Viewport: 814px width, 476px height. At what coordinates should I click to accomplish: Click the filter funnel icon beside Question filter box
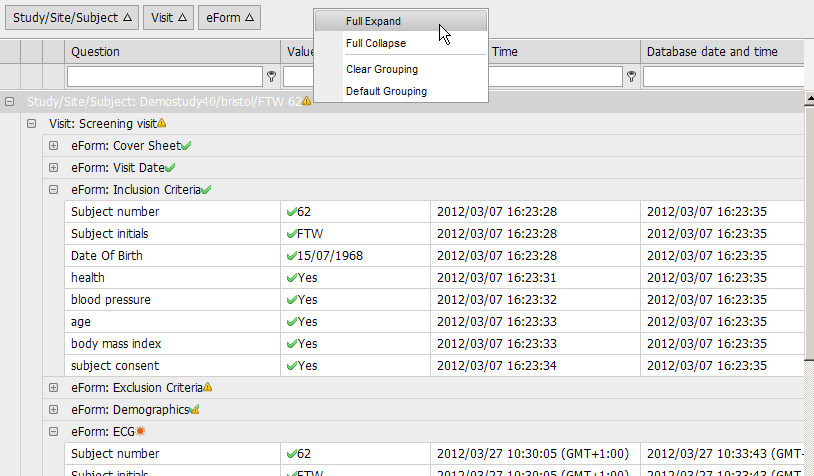click(271, 76)
